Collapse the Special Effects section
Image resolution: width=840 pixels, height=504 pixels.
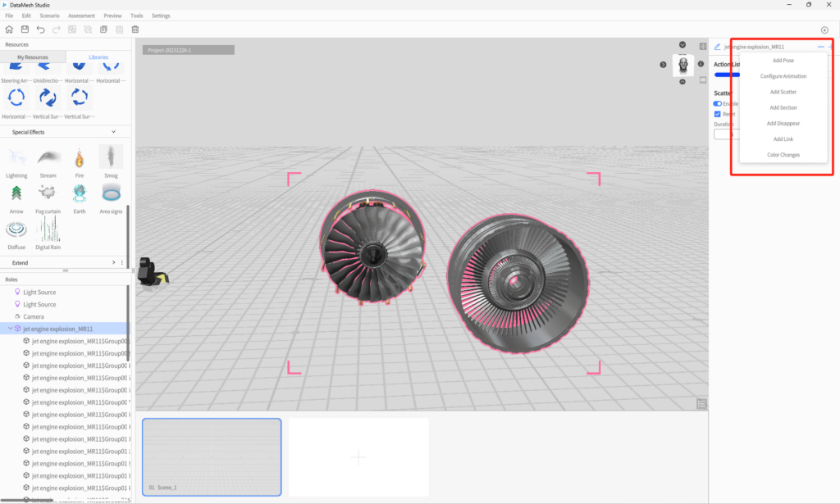pos(113,132)
